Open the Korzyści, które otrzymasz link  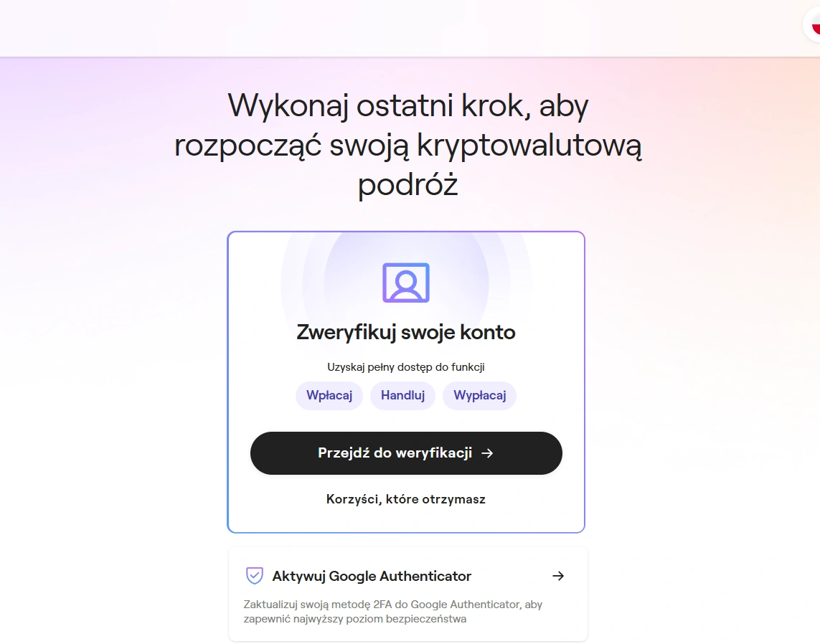point(406,499)
